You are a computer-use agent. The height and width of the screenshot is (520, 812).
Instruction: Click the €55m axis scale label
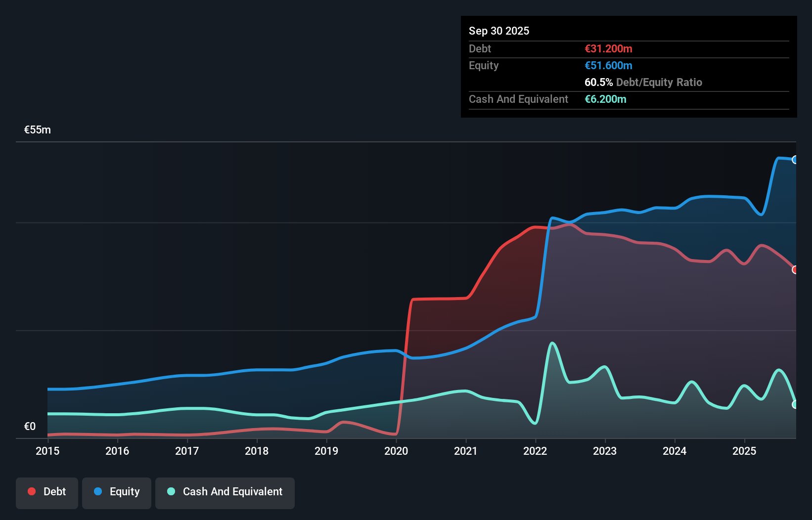(37, 130)
